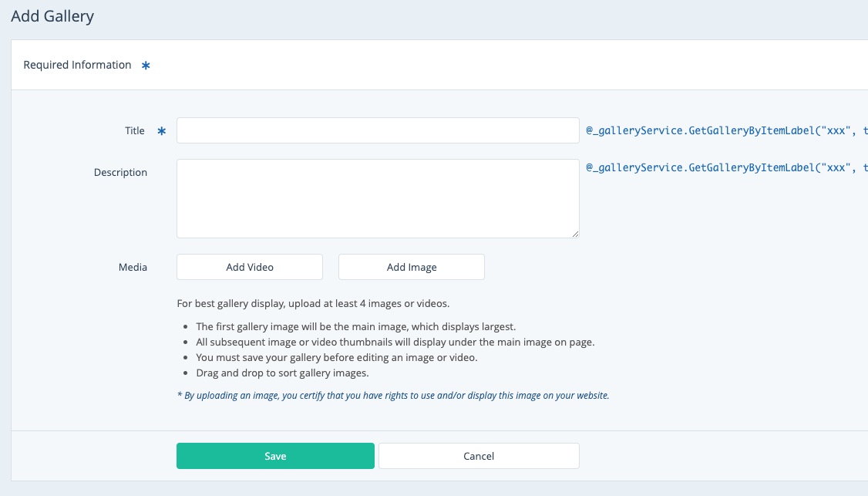The image size is (868, 496).
Task: Click the asterisk beside Required Information
Action: click(146, 66)
